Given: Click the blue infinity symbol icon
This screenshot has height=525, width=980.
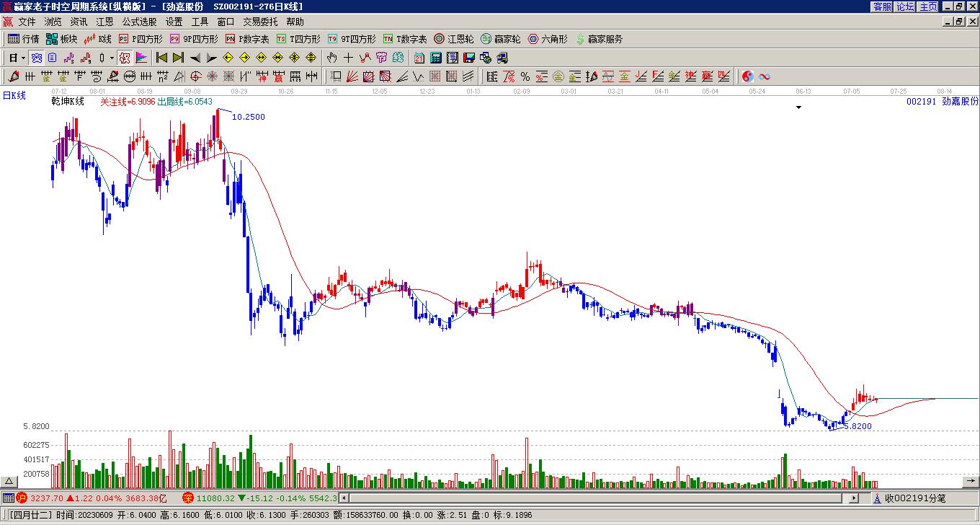Looking at the screenshot, I should tap(765, 76).
